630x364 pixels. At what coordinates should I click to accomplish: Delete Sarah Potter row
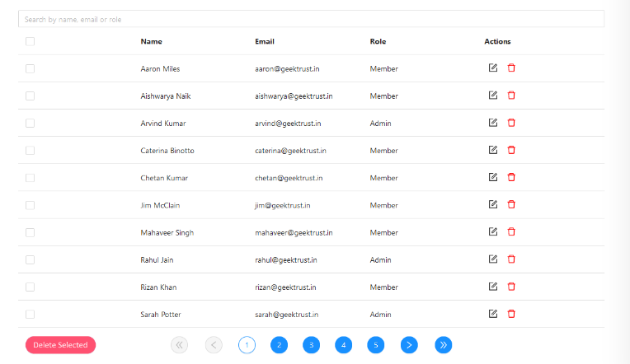(511, 314)
